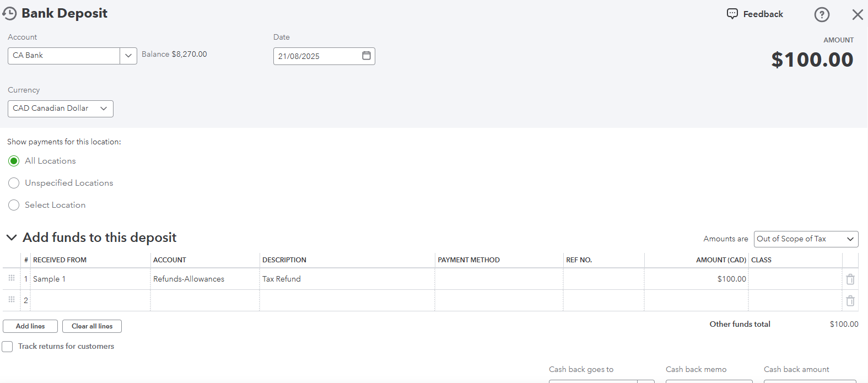Click the drag handle on line 2
Image resolution: width=868 pixels, height=383 pixels.
(12, 300)
